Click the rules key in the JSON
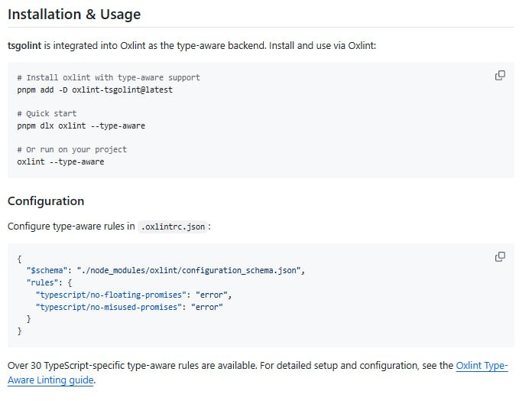Screen dimensions: 532x401 42,282
